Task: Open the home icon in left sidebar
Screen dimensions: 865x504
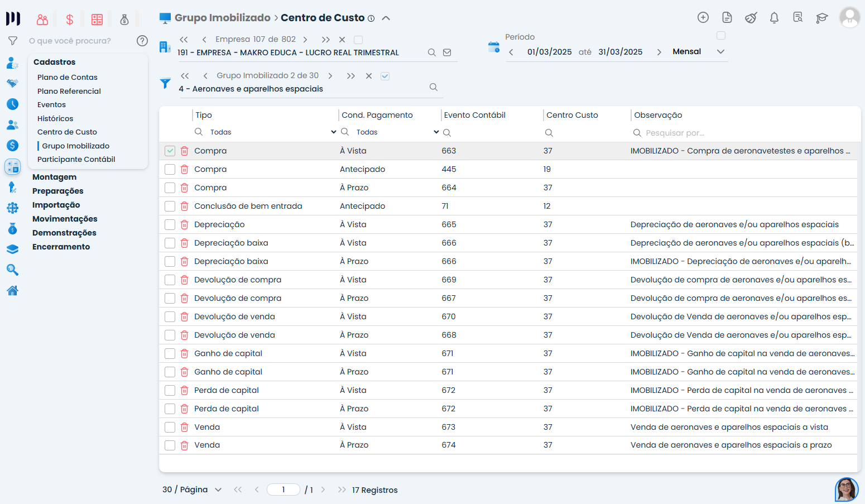Action: [x=12, y=291]
